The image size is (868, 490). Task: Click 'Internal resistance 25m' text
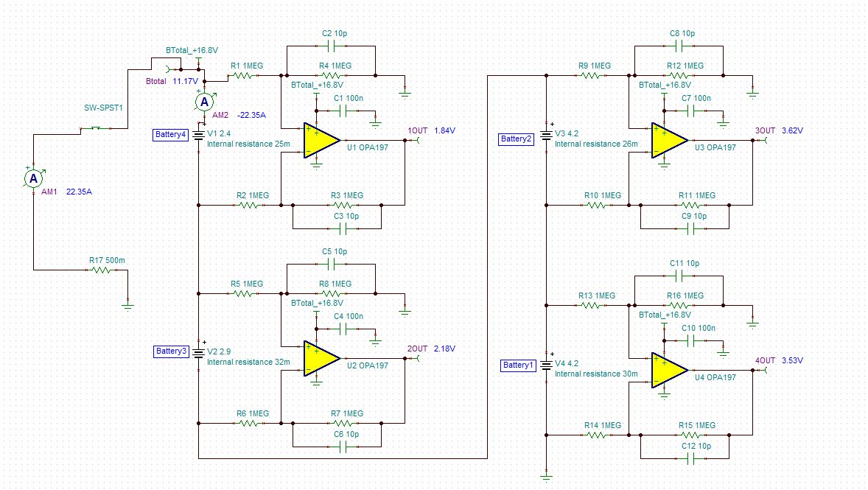click(x=248, y=144)
